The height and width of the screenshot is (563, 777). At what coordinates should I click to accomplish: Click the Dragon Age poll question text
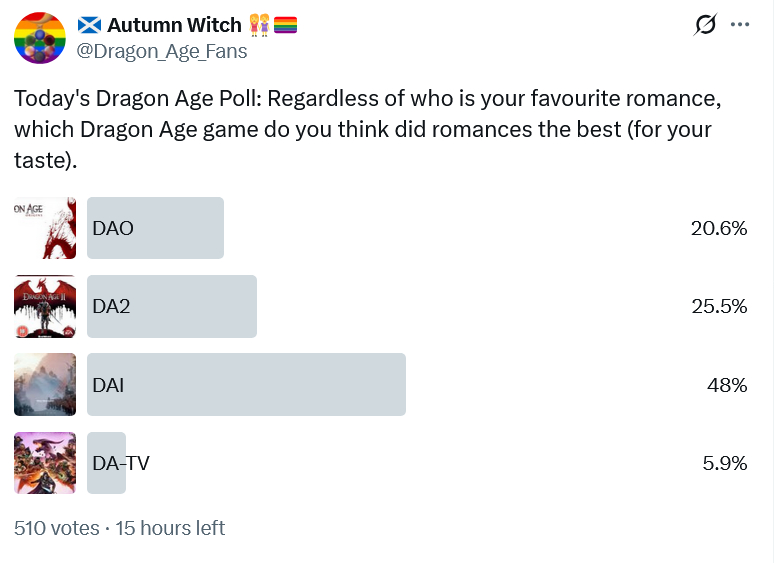[366, 130]
